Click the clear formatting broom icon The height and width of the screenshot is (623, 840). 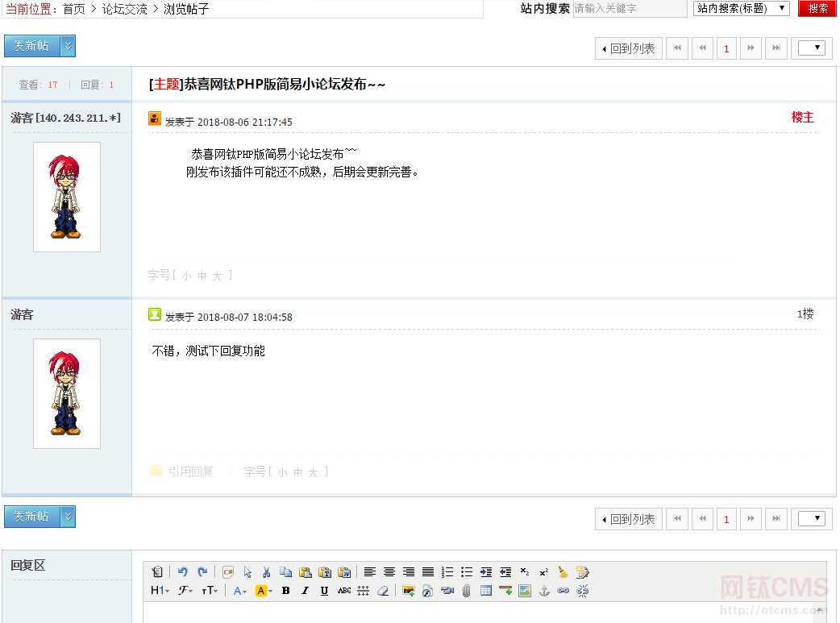563,572
